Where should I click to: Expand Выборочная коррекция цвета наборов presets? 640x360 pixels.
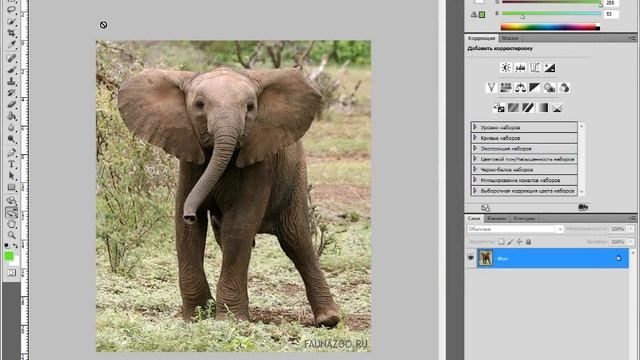tap(475, 190)
